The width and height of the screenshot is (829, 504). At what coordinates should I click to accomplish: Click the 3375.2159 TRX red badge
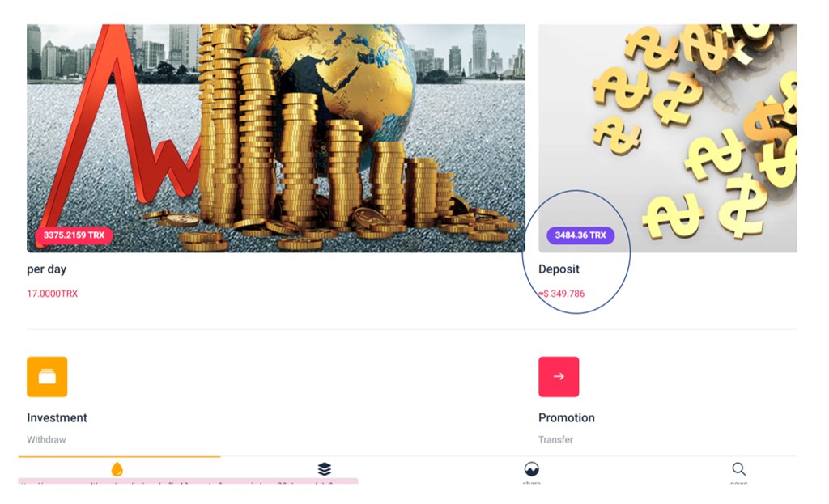(x=74, y=235)
